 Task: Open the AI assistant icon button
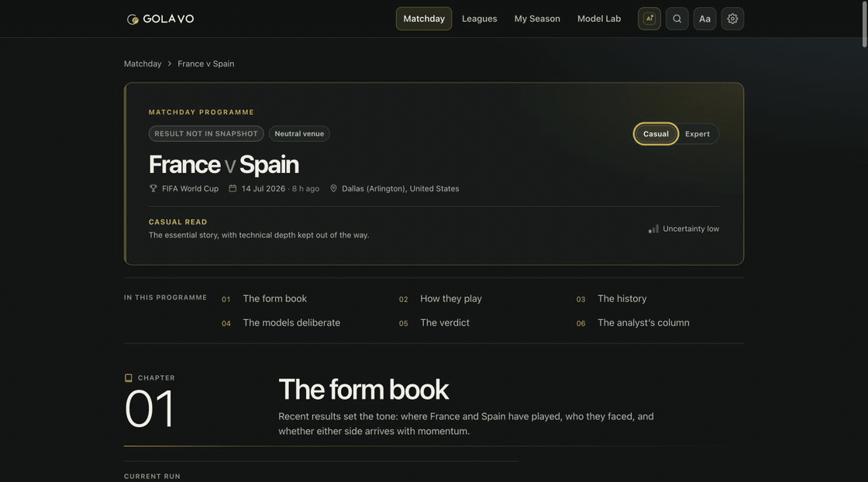point(649,19)
